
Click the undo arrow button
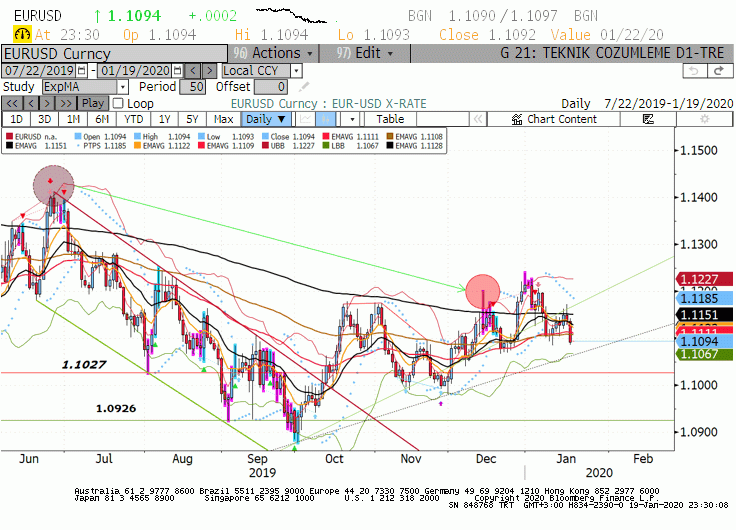694,71
